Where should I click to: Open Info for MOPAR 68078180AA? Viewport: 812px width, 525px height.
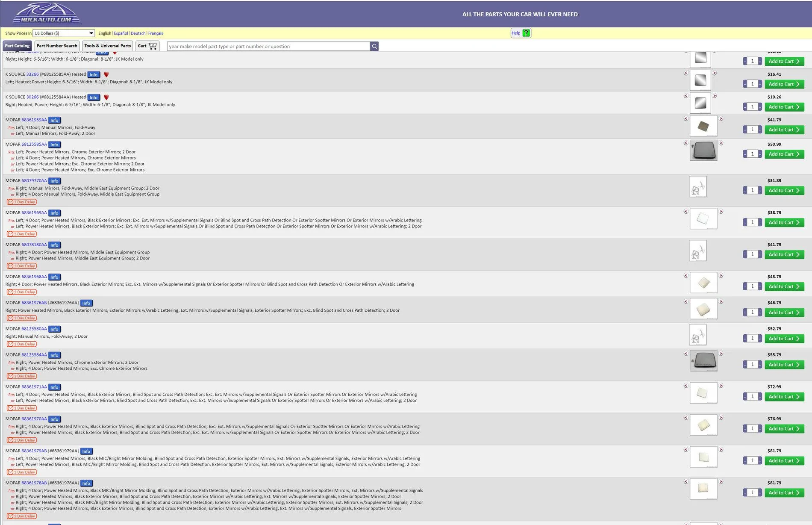click(54, 245)
